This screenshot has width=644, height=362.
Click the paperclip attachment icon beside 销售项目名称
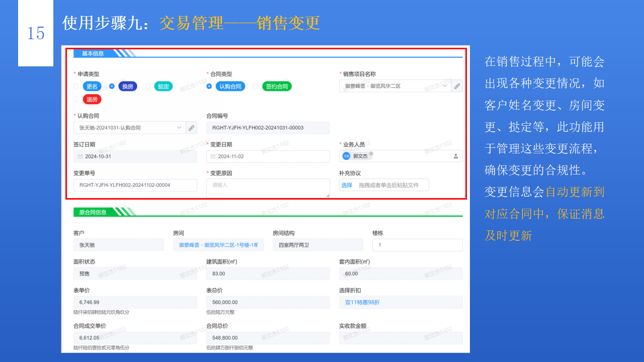click(457, 86)
